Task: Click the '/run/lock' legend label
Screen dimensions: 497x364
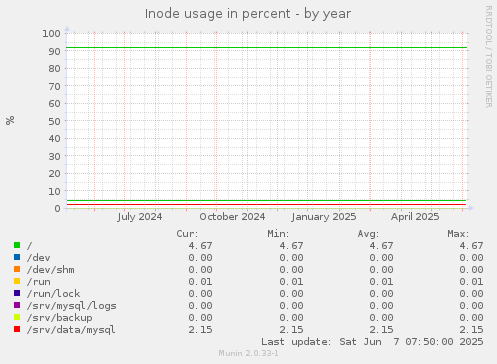Action: tap(53, 294)
